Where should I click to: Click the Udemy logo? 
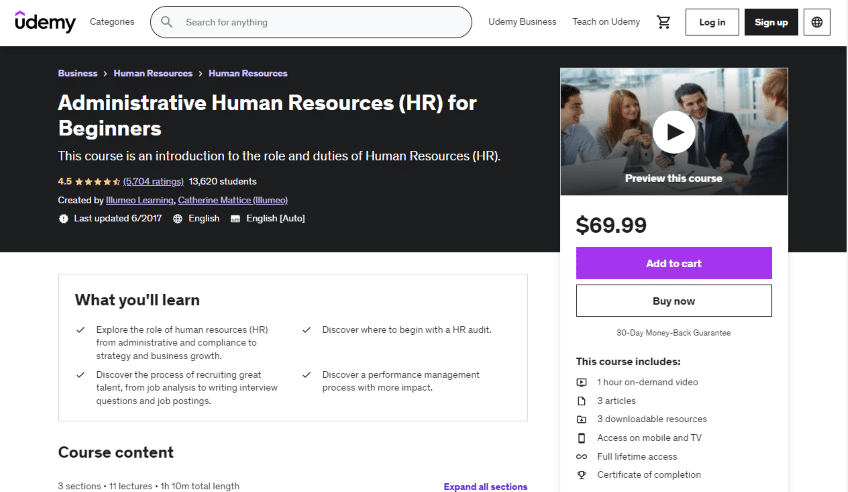(45, 22)
